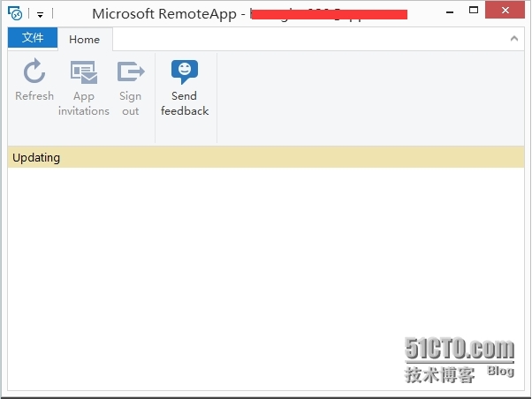The width and height of the screenshot is (532, 399).
Task: Open the quick access toolbar dropdown arrow
Action: tap(40, 15)
